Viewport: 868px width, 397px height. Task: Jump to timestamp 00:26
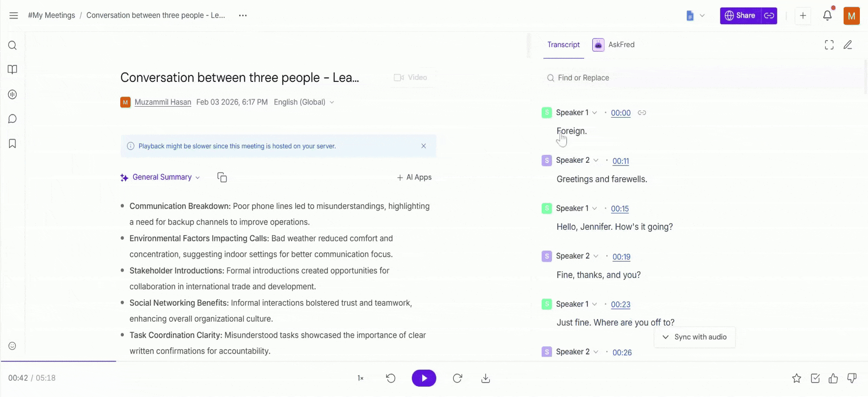pyautogui.click(x=622, y=353)
